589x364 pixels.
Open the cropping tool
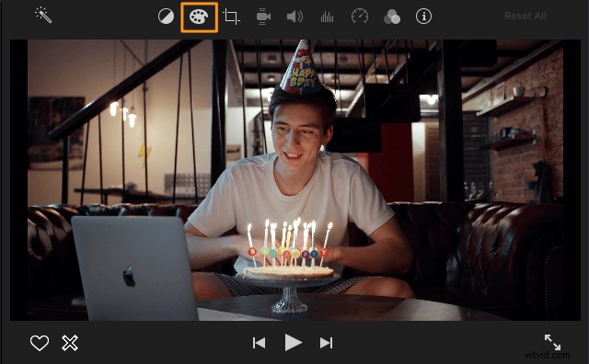point(231,17)
